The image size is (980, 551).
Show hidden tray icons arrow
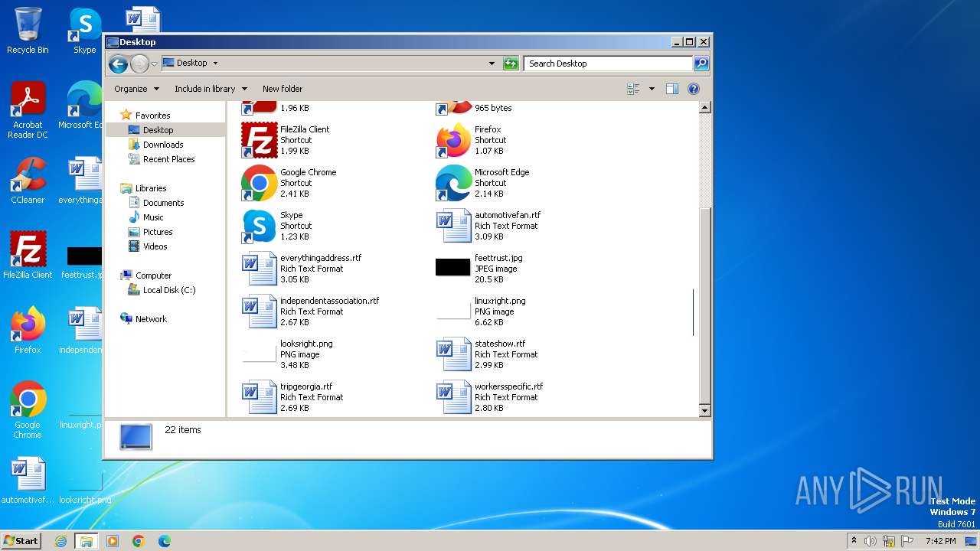tap(854, 541)
